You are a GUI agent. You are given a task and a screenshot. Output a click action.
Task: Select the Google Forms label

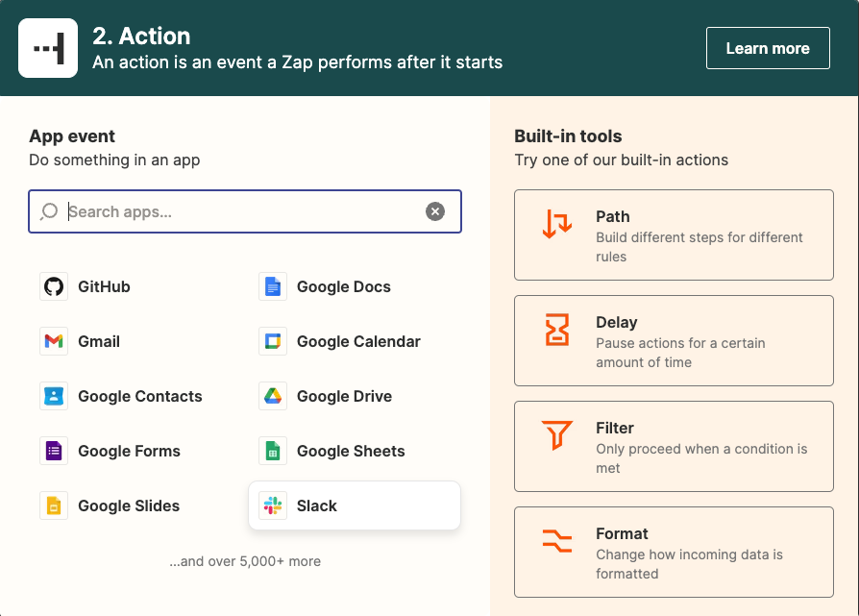point(130,451)
